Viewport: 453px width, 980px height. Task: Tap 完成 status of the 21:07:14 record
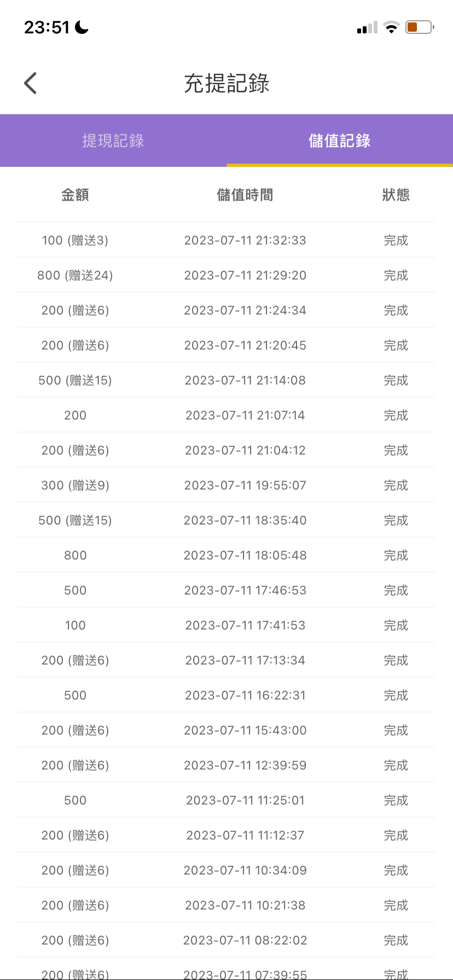[396, 415]
